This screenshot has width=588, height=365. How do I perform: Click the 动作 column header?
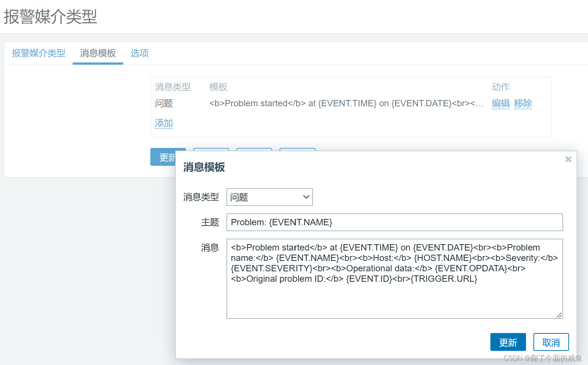pos(501,87)
